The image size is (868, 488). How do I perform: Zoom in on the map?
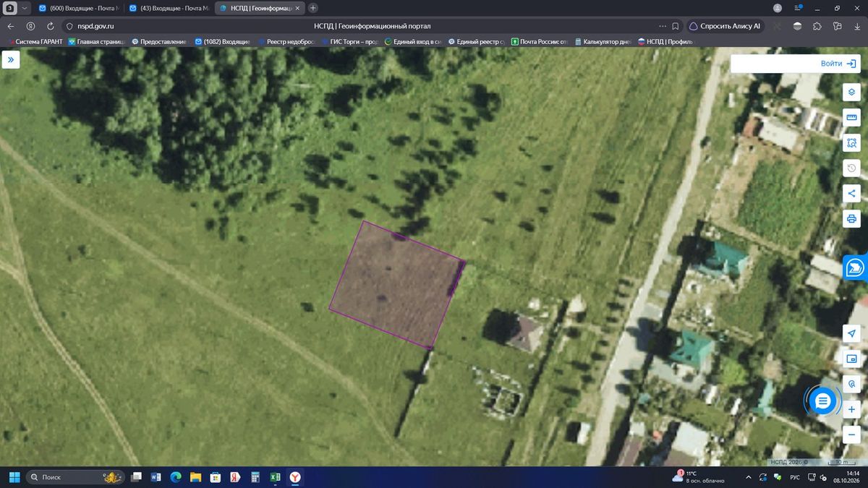[x=851, y=410]
